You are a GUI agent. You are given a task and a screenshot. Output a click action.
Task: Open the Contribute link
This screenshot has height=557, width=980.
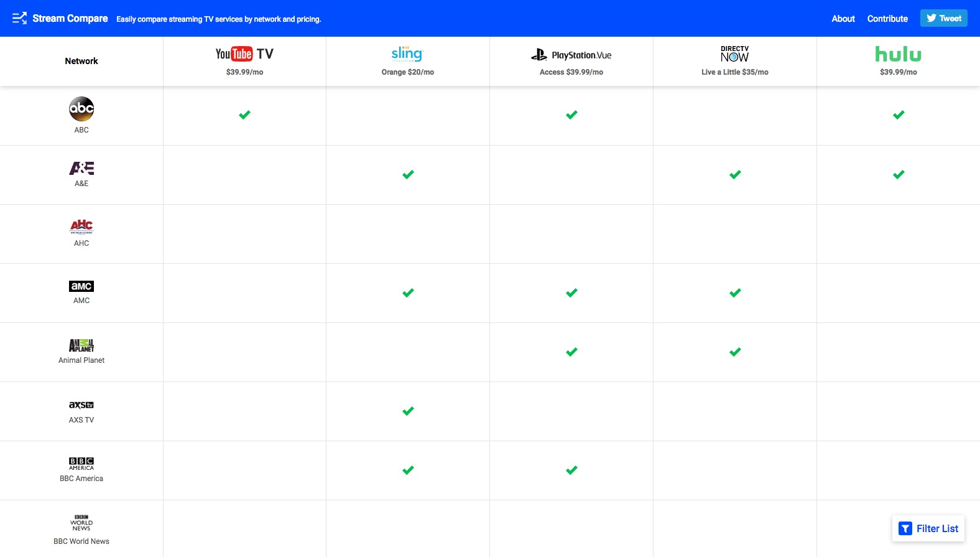click(887, 19)
